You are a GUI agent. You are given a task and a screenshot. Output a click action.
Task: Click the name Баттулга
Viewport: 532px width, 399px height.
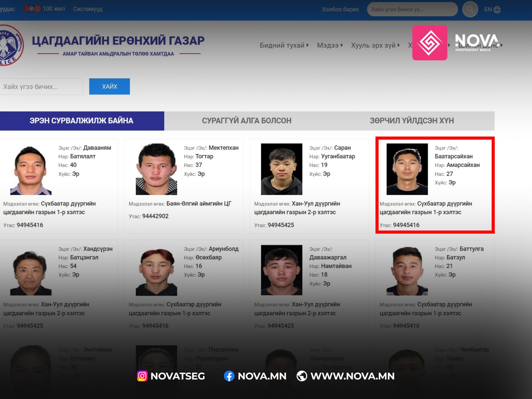pos(471,249)
